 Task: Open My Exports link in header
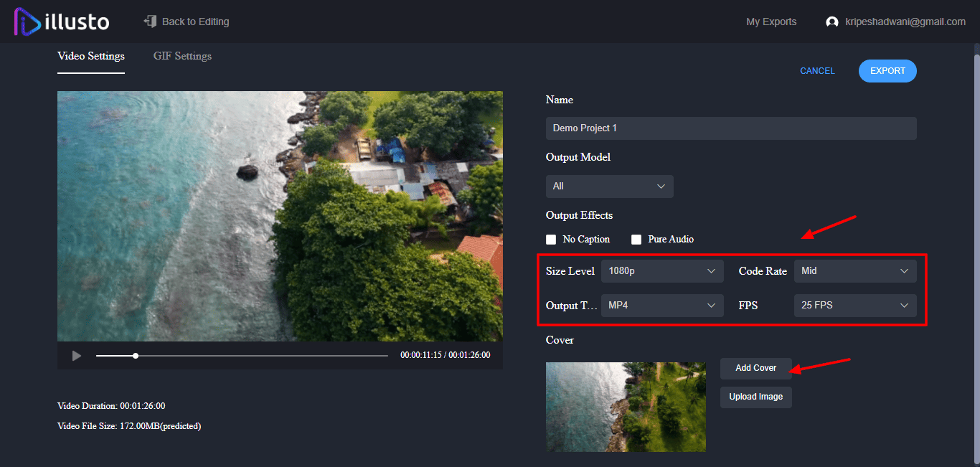(x=771, y=22)
